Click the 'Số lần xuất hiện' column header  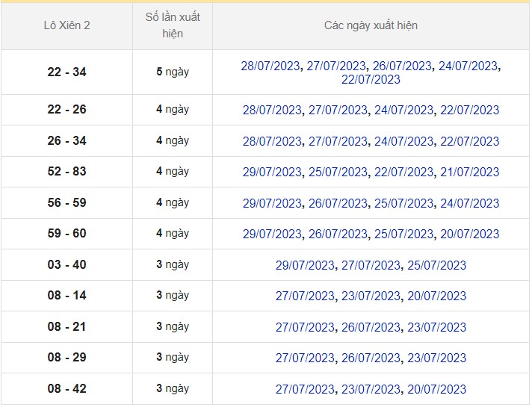173,26
